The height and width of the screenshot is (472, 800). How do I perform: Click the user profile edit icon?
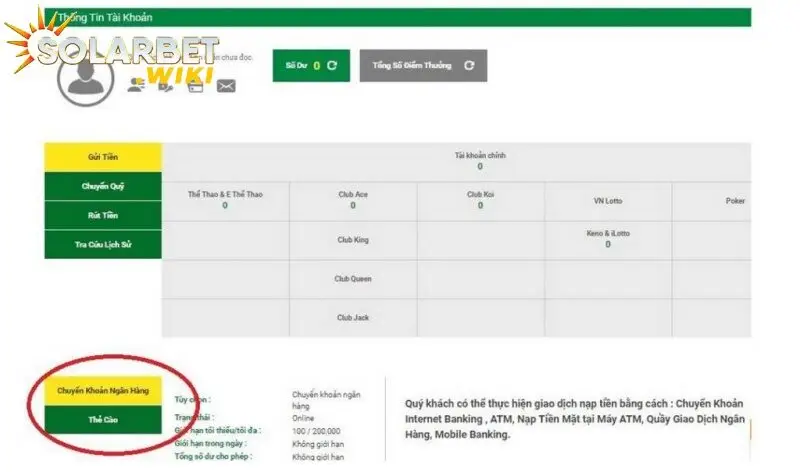[x=136, y=84]
